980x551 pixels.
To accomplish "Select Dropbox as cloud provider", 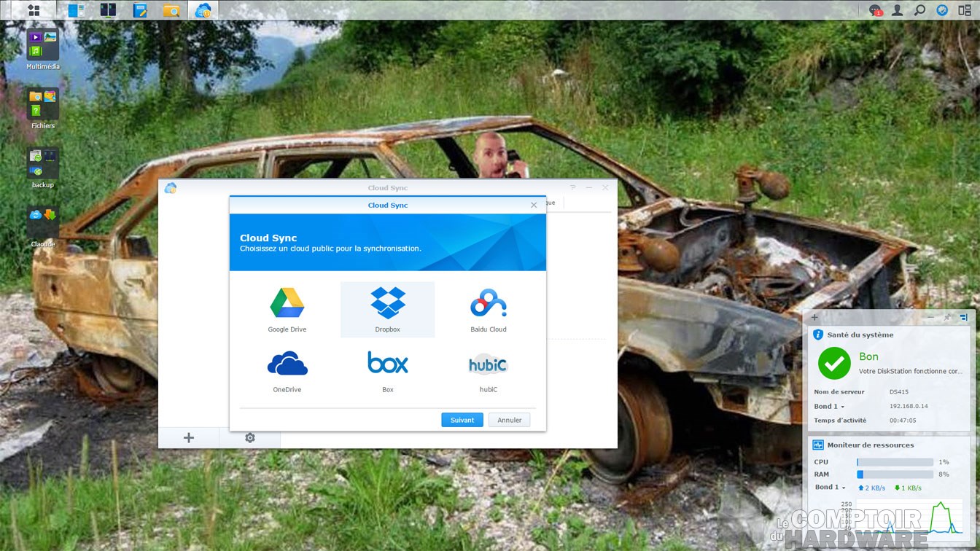I will point(387,309).
